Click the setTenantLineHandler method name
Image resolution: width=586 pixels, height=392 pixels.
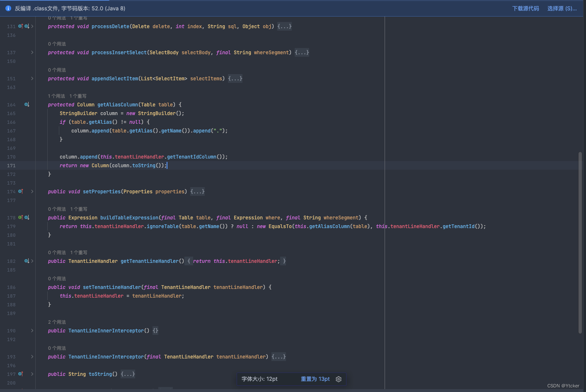[x=112, y=287]
